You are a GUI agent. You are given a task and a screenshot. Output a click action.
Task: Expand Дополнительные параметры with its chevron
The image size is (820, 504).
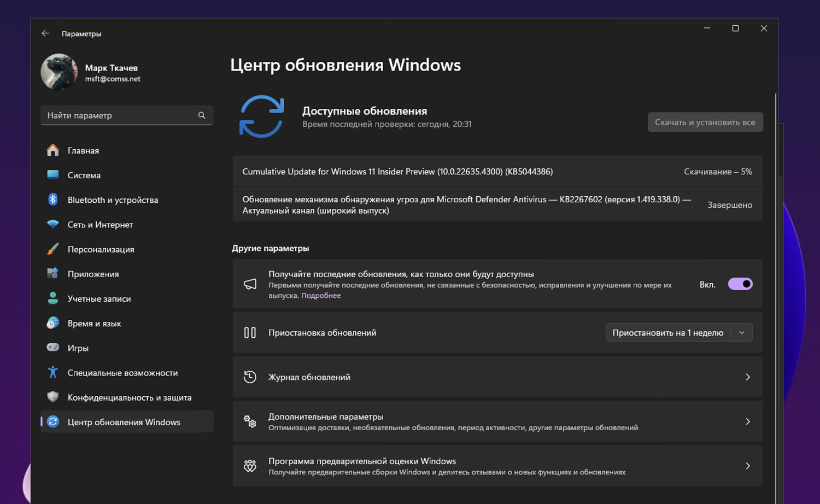click(748, 421)
